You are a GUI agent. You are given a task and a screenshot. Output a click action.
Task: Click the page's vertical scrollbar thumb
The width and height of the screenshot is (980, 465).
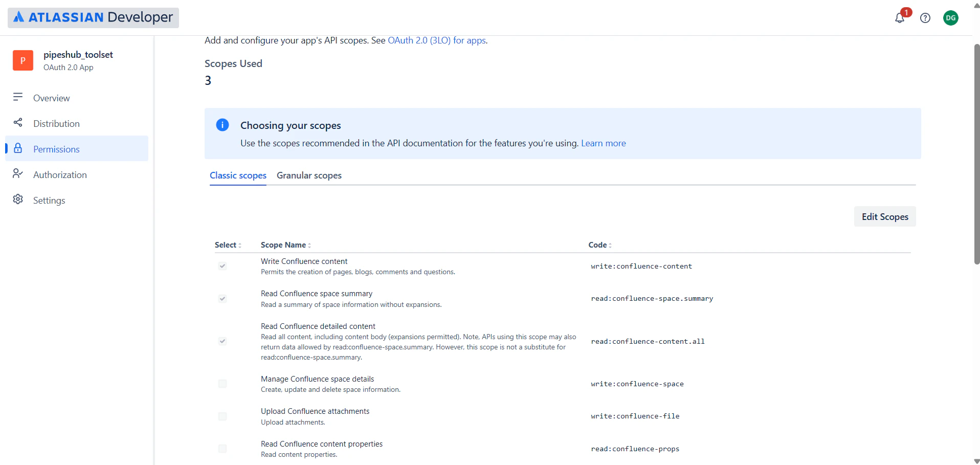[976, 153]
